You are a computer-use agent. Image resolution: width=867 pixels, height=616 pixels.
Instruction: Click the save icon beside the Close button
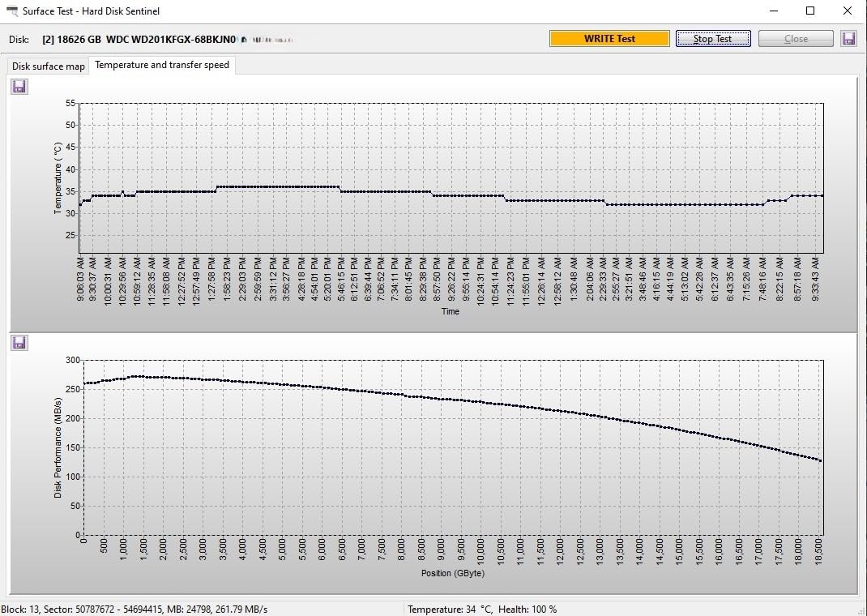848,39
